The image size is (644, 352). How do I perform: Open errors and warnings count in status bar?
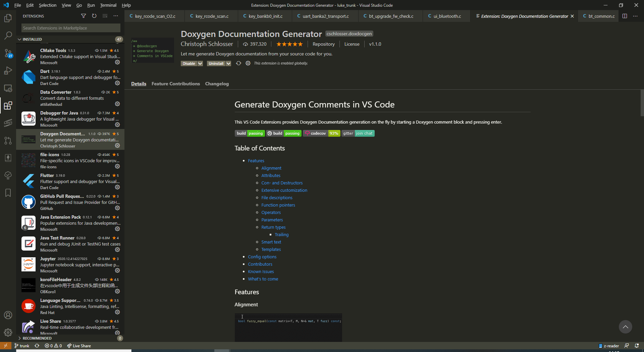click(53, 346)
